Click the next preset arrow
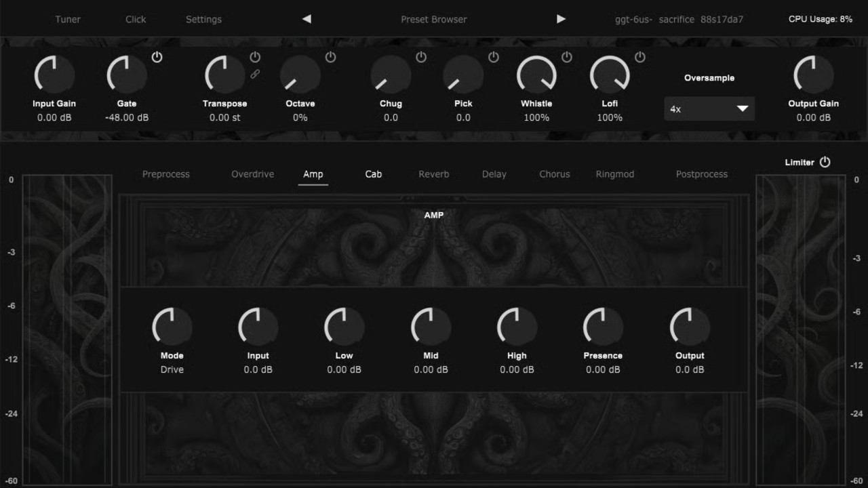Image resolution: width=868 pixels, height=488 pixels. [x=561, y=19]
